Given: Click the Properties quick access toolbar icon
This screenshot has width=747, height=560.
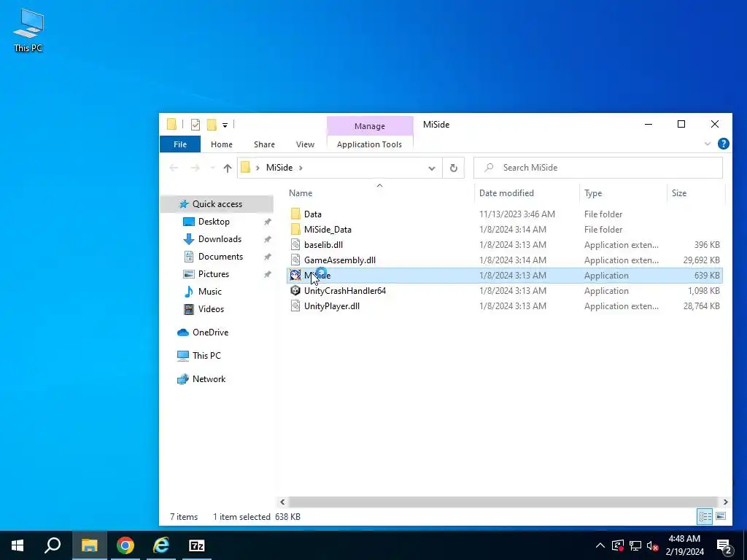Looking at the screenshot, I should [x=196, y=125].
